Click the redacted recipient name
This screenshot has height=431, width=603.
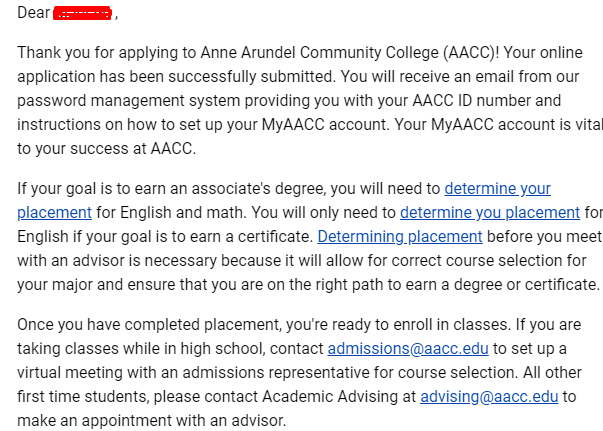pyautogui.click(x=83, y=14)
